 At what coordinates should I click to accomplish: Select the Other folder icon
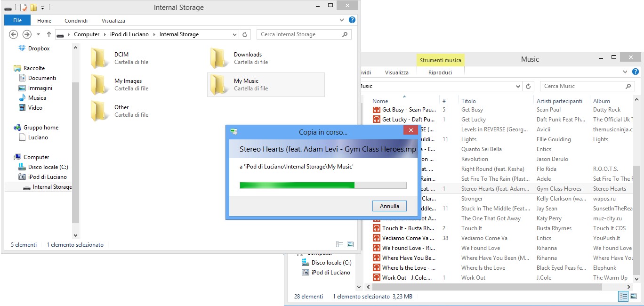pyautogui.click(x=99, y=111)
